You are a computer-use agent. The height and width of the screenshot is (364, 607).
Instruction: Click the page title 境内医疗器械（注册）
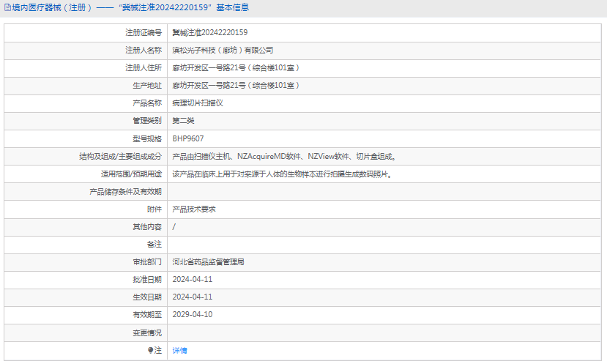click(52, 7)
